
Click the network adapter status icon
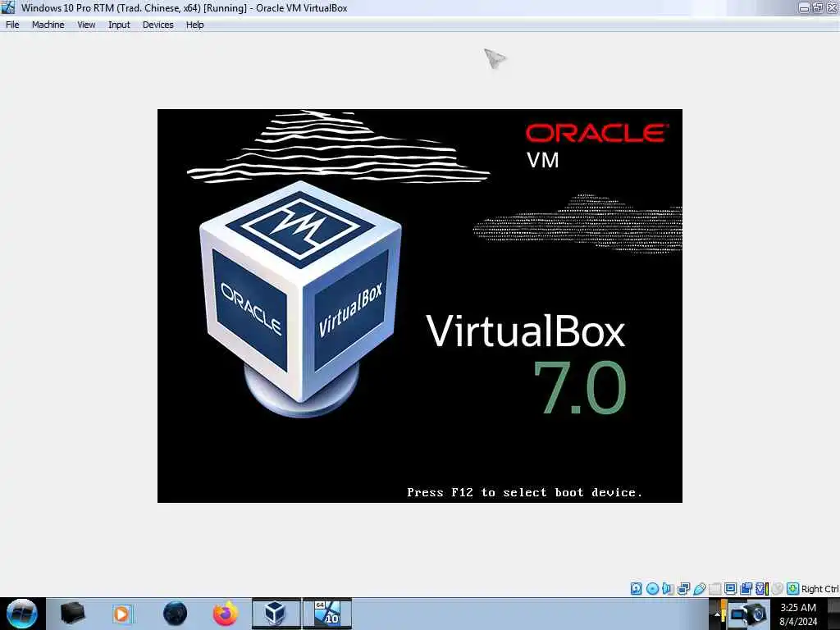[683, 589]
